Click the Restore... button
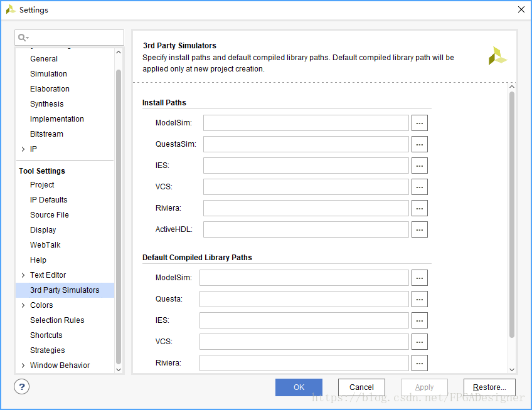Screen dimensions: 532x410 click(489, 387)
